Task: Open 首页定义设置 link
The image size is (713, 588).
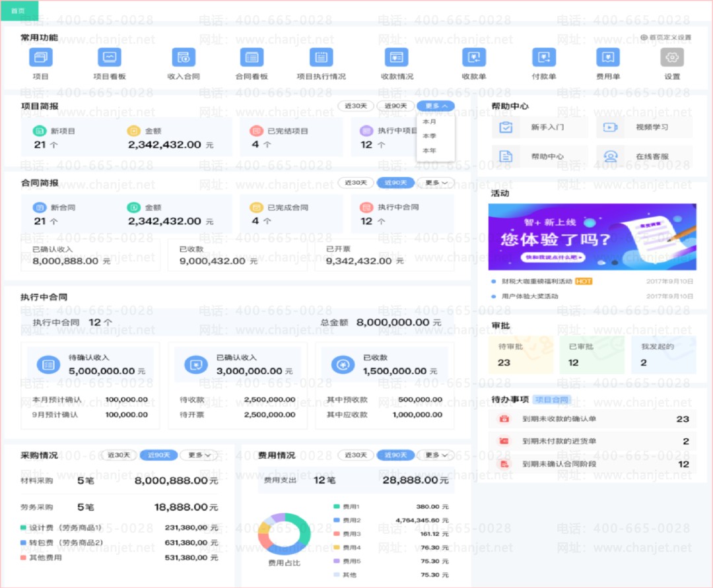Action: point(665,37)
